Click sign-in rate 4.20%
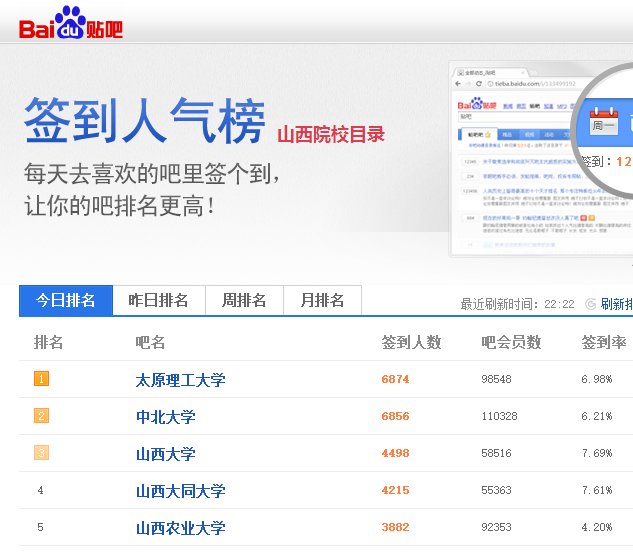This screenshot has height=553, width=633. click(x=597, y=527)
